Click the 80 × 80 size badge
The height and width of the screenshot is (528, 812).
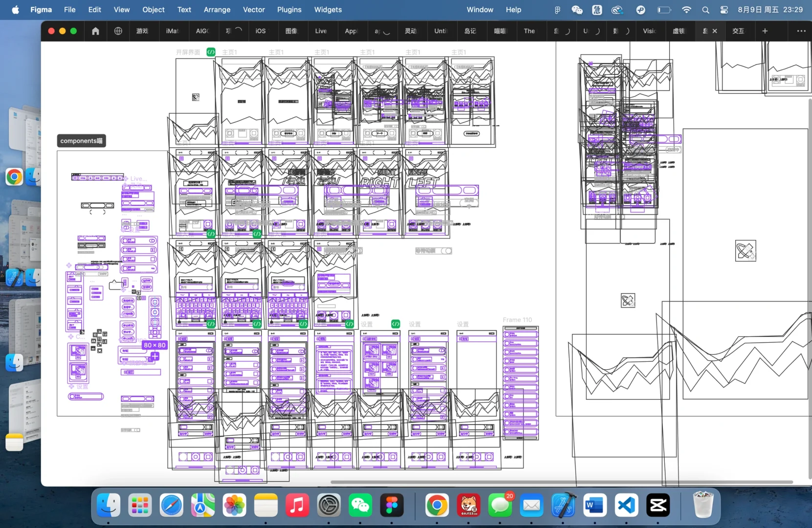154,345
